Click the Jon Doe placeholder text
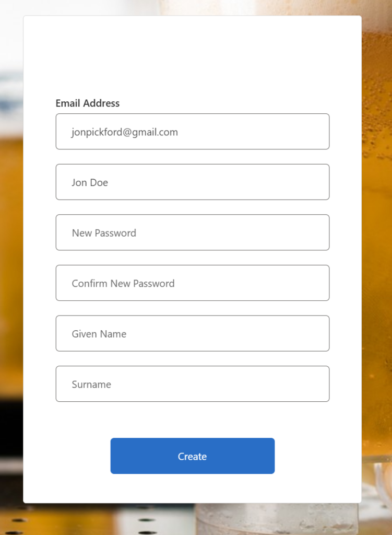This screenshot has height=535, width=392. [x=90, y=183]
